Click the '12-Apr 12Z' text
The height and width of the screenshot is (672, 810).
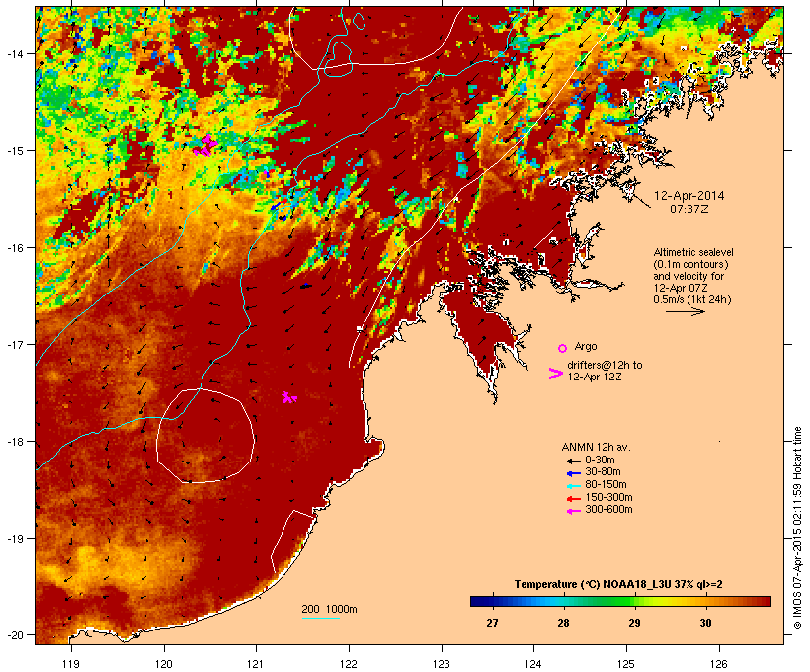[594, 377]
